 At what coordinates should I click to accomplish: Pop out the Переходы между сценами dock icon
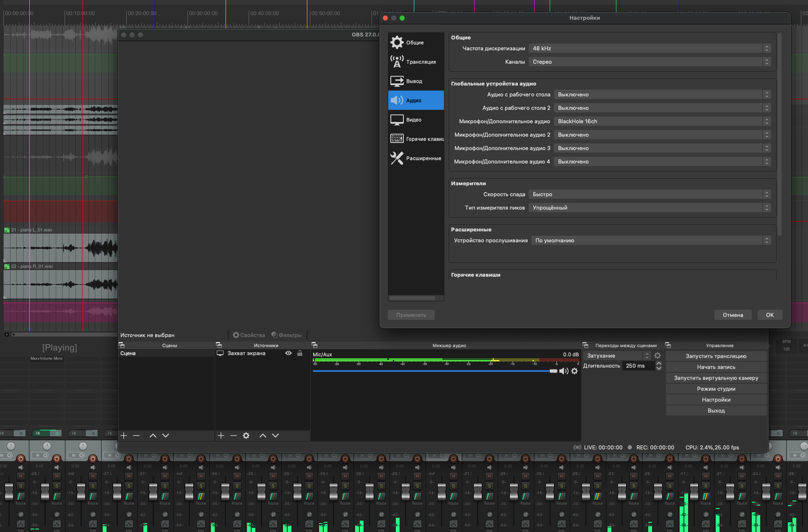pyautogui.click(x=585, y=345)
